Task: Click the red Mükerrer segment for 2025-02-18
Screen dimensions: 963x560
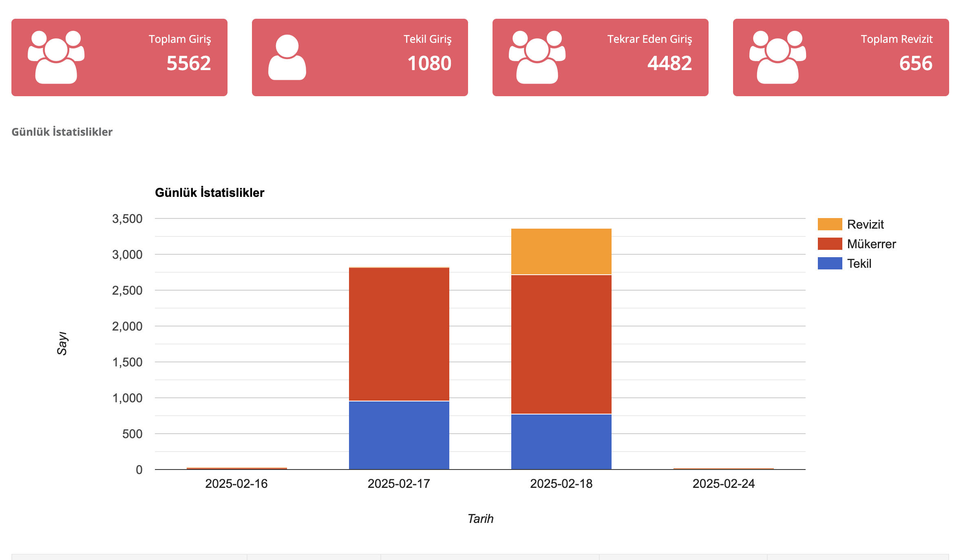Action: pos(561,344)
